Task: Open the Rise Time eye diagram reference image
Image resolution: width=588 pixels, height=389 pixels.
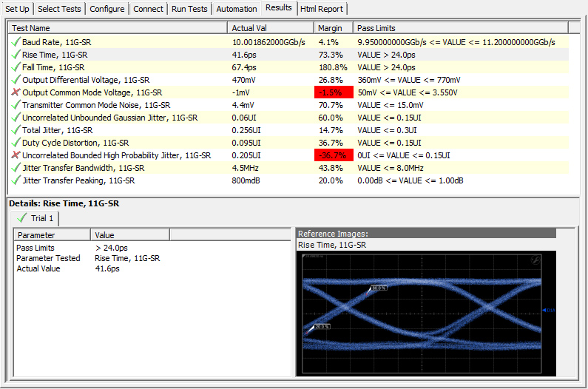Action: [x=425, y=312]
